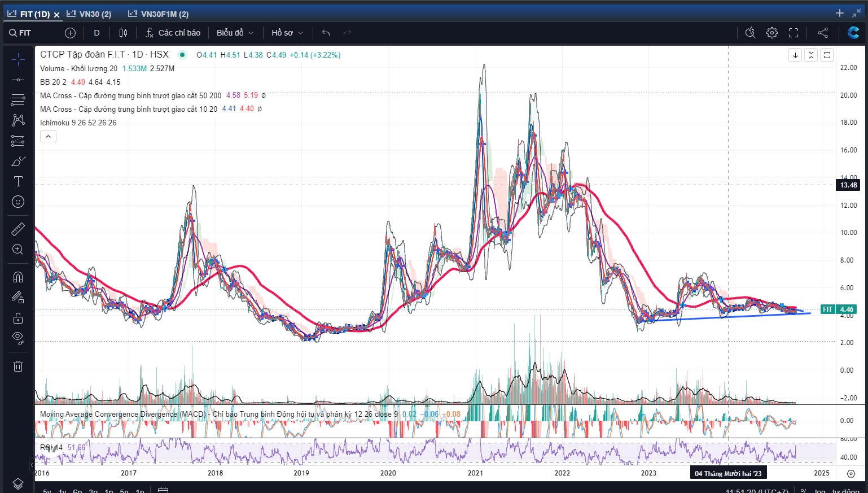Select the brush drawing tool
Image resolution: width=868 pixels, height=493 pixels.
(x=18, y=161)
